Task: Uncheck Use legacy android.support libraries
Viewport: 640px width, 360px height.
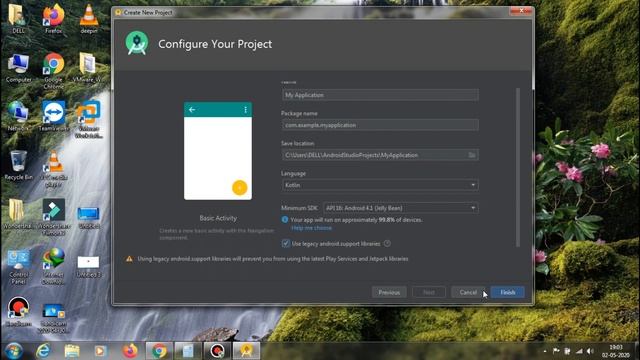Action: [286, 244]
